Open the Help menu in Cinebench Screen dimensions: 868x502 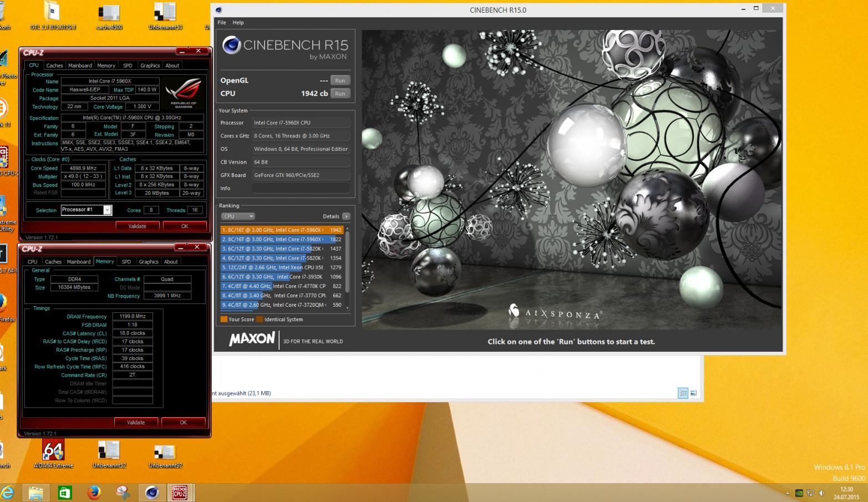point(238,23)
